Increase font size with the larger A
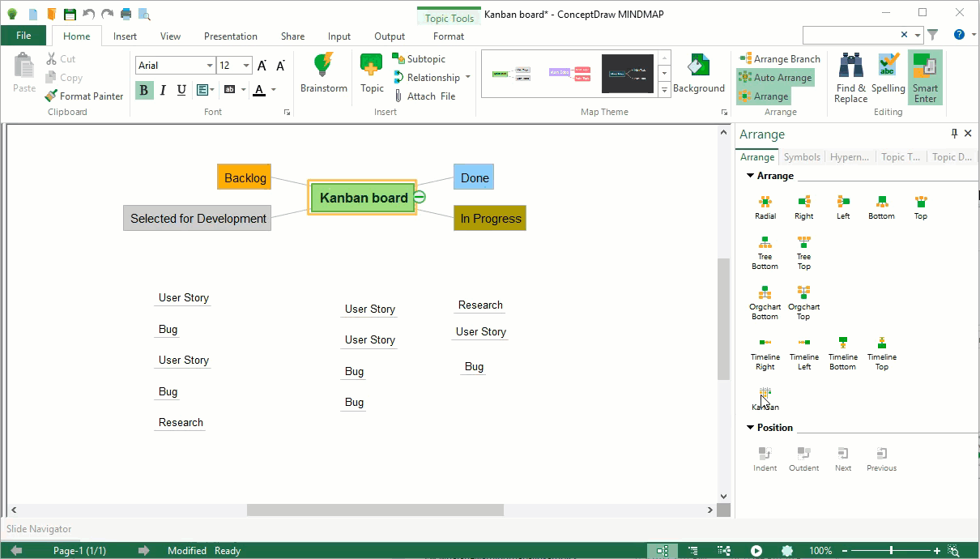 pos(262,66)
